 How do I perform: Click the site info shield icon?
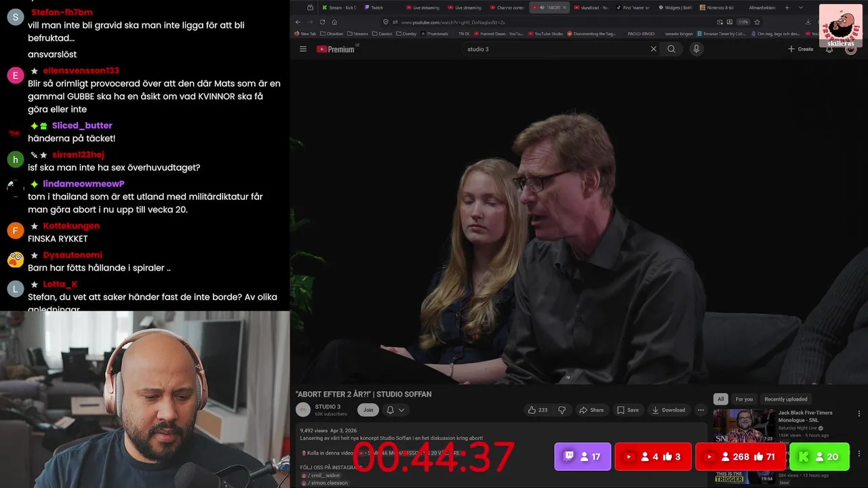pyautogui.click(x=386, y=22)
